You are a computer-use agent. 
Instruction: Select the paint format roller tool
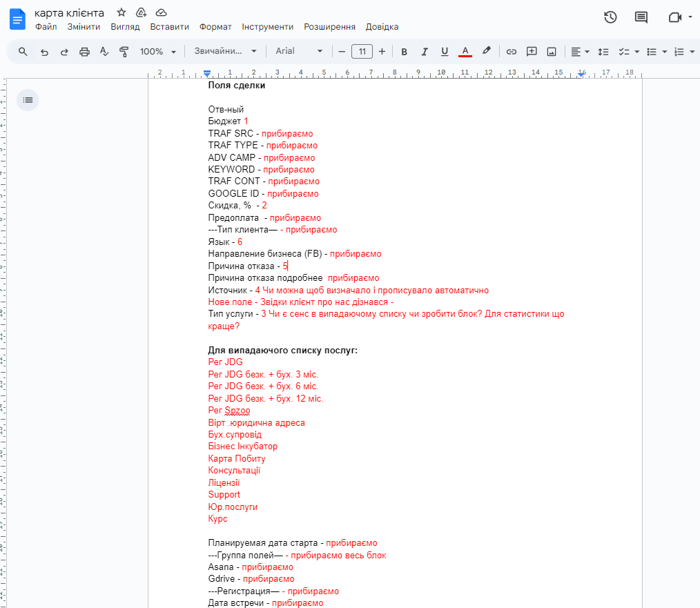coord(124,52)
